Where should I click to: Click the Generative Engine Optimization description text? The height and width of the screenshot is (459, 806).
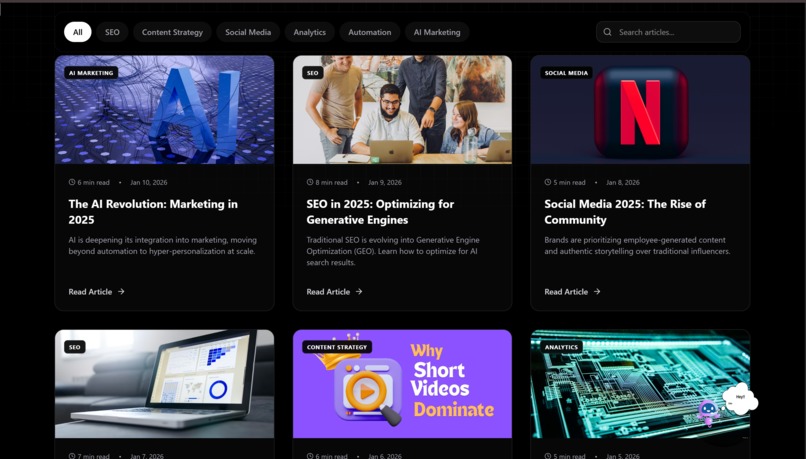[393, 251]
